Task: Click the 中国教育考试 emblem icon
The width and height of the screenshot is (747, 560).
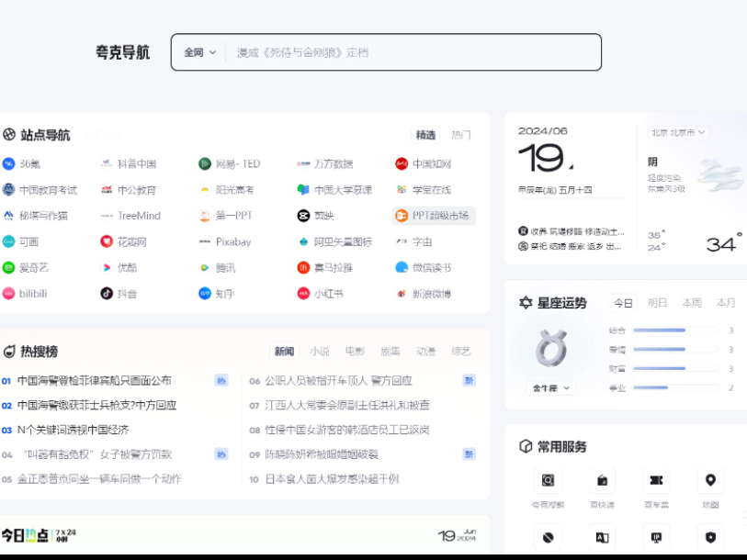Action: point(8,189)
